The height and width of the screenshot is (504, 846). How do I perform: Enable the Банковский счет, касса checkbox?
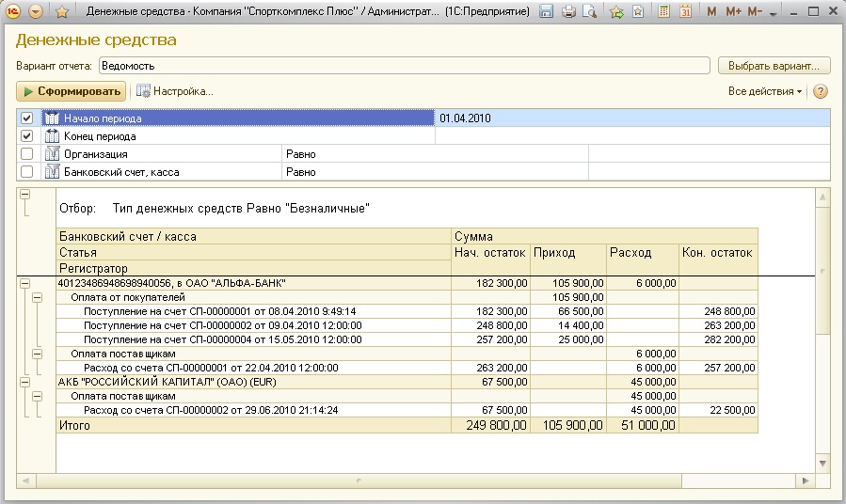[x=26, y=172]
